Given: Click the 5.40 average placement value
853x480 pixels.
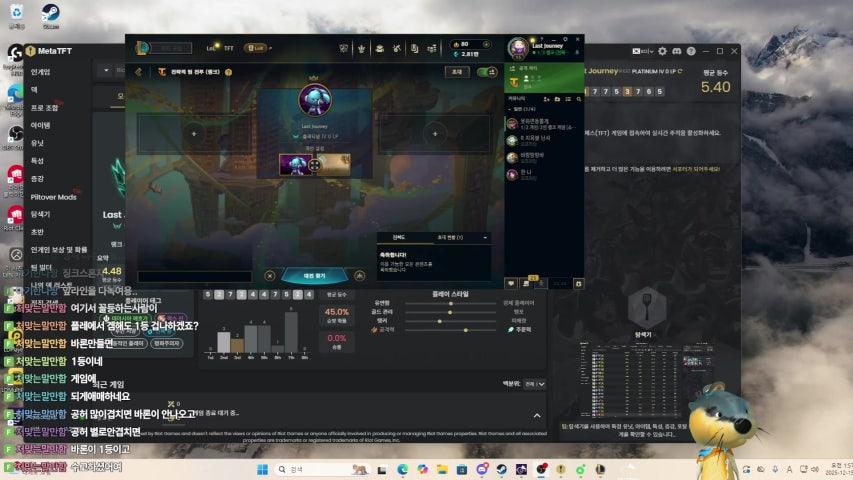Looking at the screenshot, I should click(715, 87).
